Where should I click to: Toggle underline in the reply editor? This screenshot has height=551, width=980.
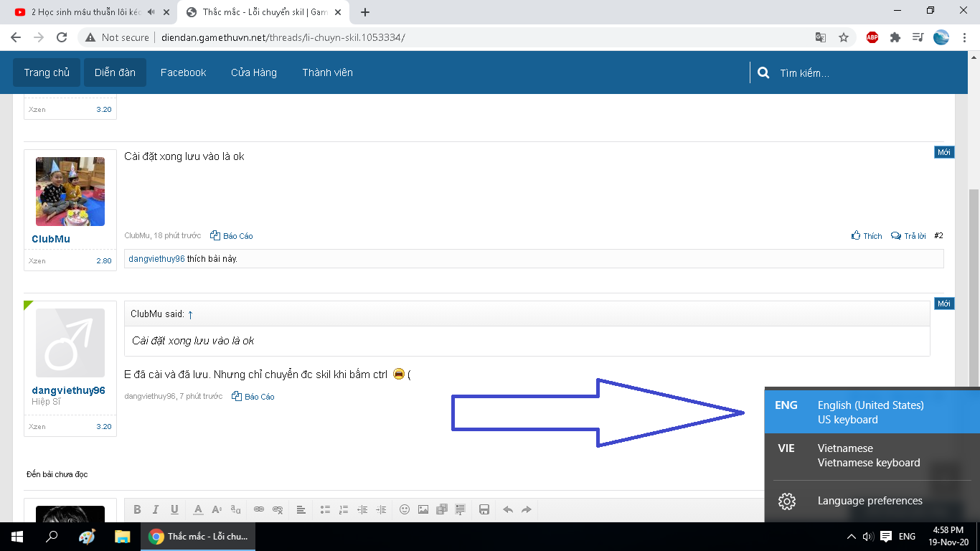point(174,509)
